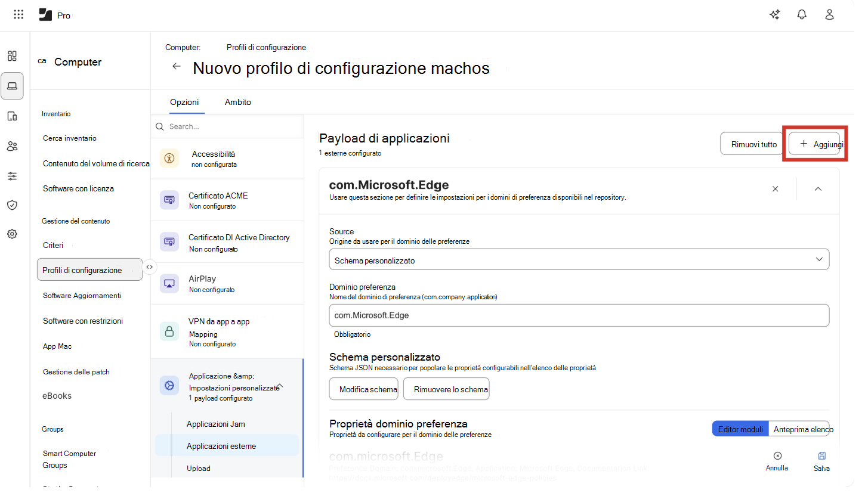
Task: Select the AirPlay payload row
Action: (227, 283)
